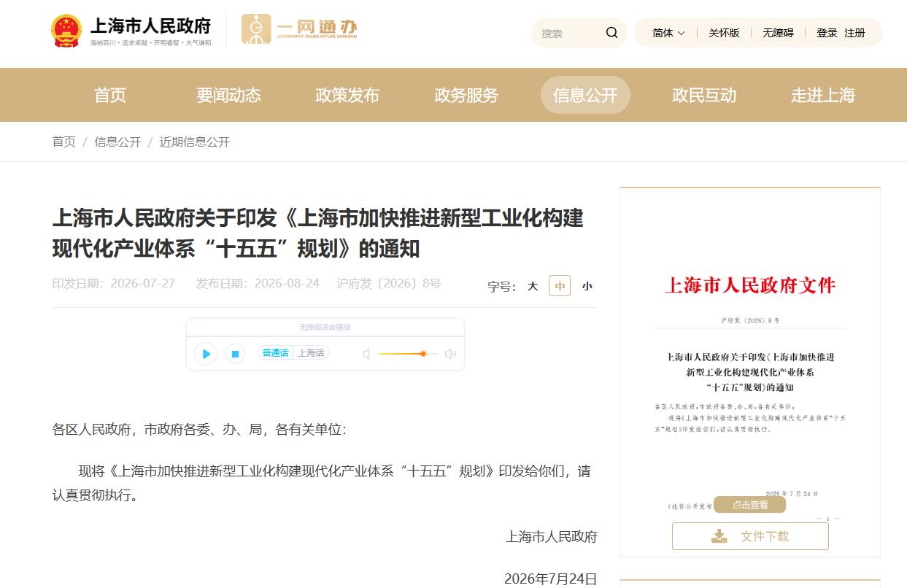Image resolution: width=907 pixels, height=588 pixels.
Task: Click the low volume speaker icon
Action: pyautogui.click(x=367, y=354)
